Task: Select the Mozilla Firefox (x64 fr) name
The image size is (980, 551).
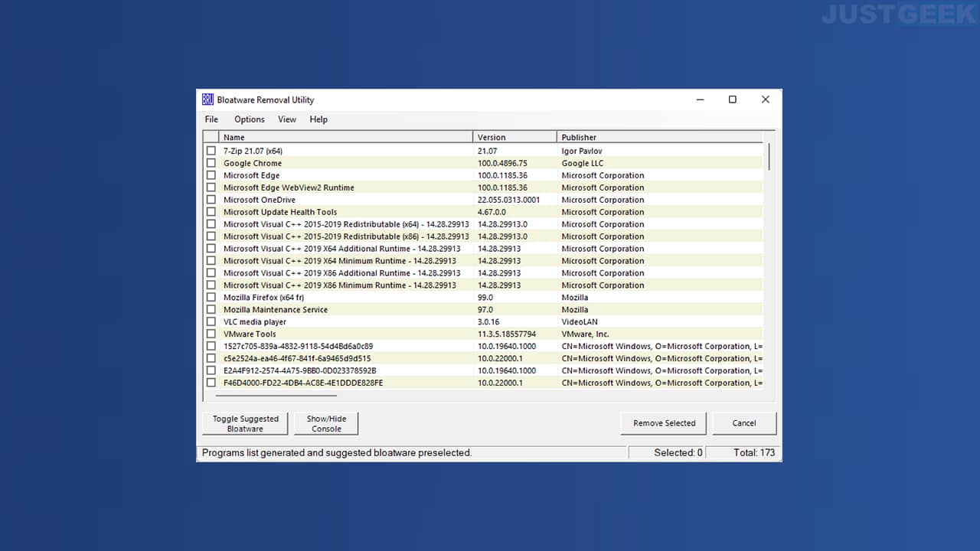Action: (263, 298)
